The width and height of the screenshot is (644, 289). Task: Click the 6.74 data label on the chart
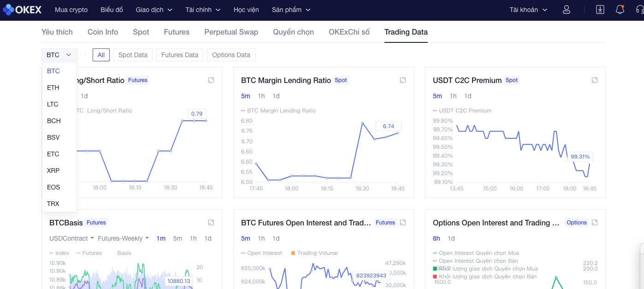point(388,126)
